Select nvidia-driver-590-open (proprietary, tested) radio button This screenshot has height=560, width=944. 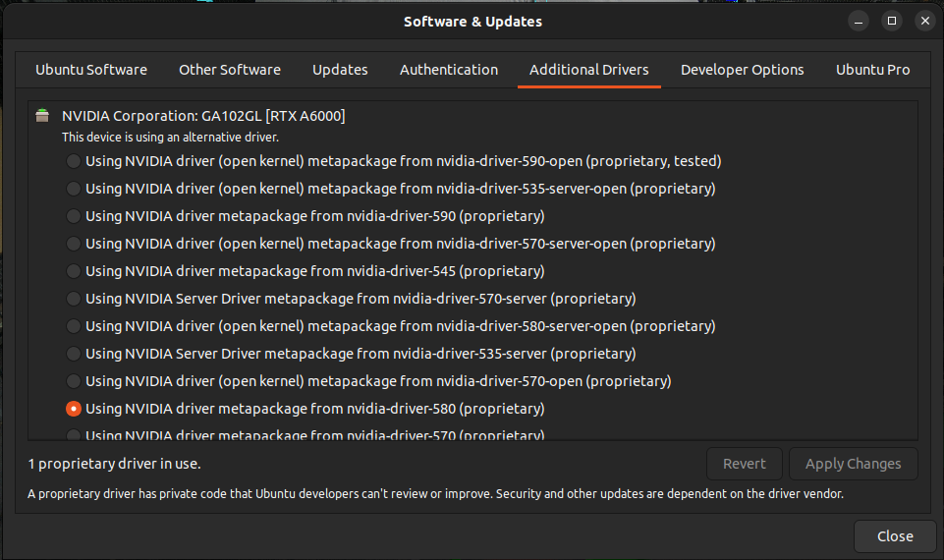74,161
